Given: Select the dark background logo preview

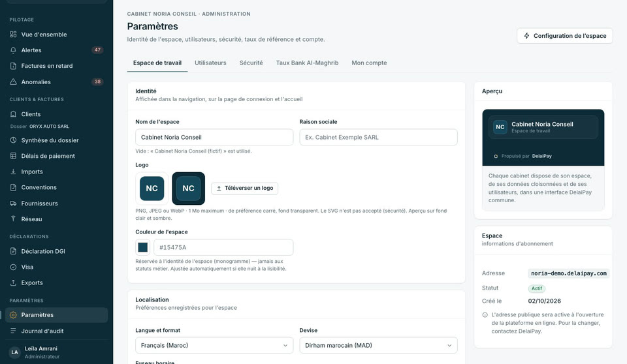Looking at the screenshot, I should [x=188, y=188].
